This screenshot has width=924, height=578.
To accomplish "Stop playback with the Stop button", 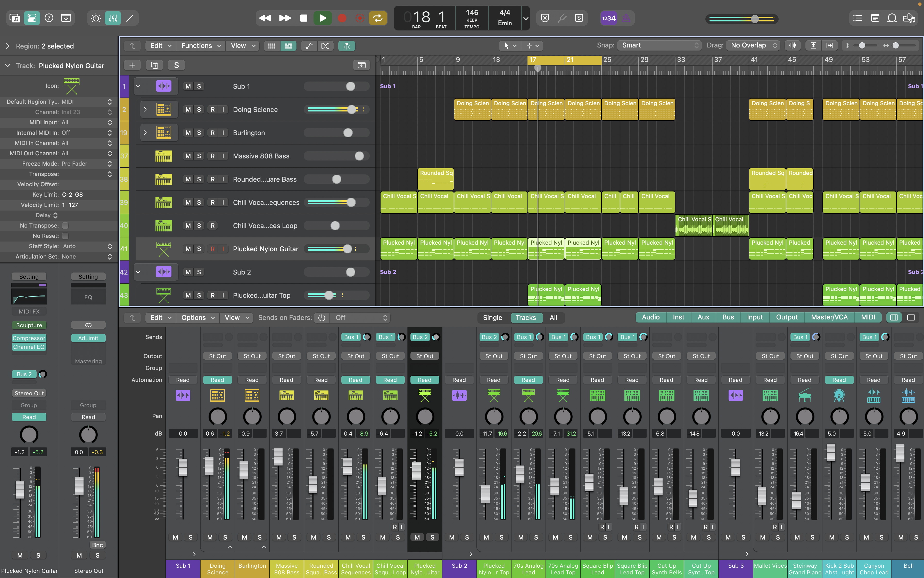I will coord(303,18).
